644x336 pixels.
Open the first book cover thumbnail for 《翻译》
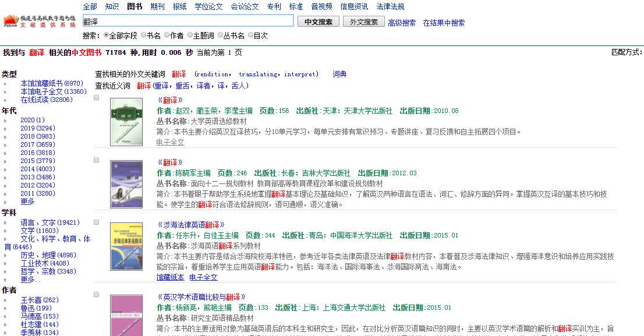coord(126,122)
